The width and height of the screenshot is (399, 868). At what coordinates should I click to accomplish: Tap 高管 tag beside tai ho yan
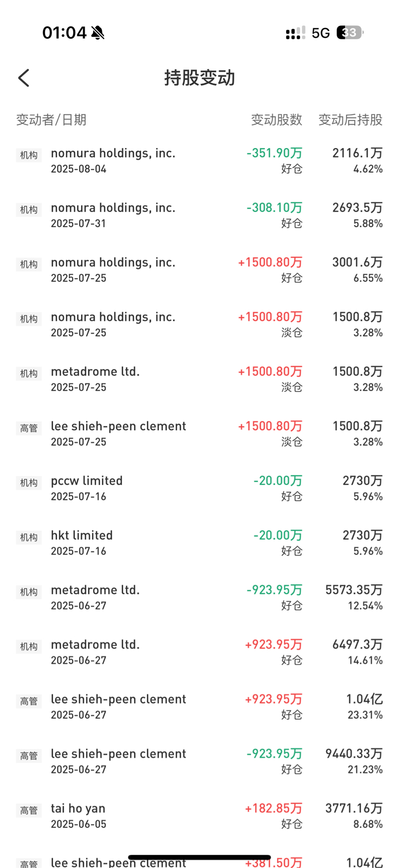click(x=29, y=810)
